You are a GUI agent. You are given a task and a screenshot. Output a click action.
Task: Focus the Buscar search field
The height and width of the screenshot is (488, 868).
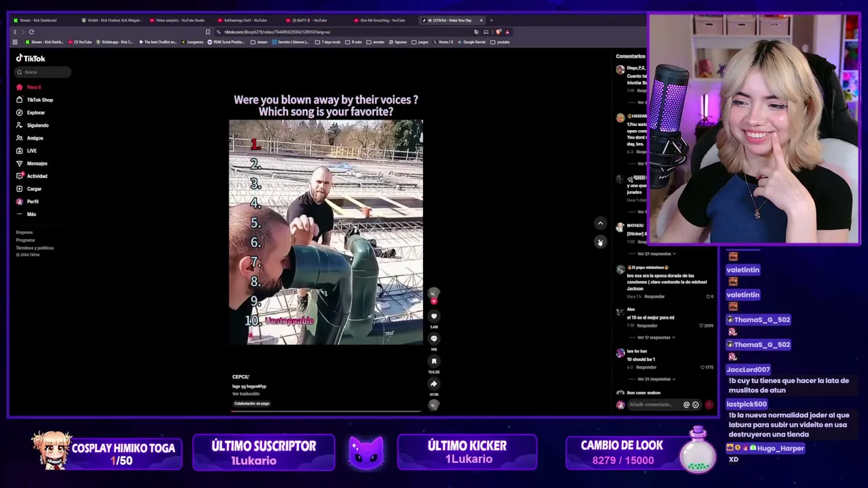click(43, 72)
